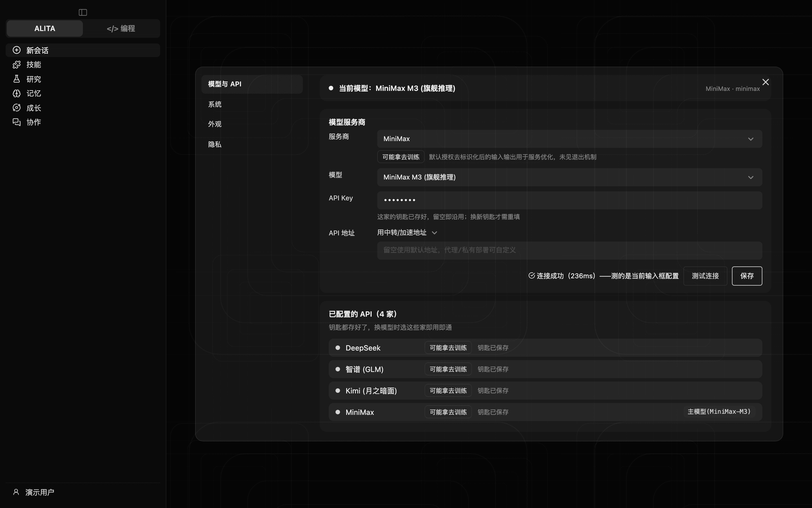Open the 协作 chat bubbles icon
The width and height of the screenshot is (812, 508).
tap(16, 122)
